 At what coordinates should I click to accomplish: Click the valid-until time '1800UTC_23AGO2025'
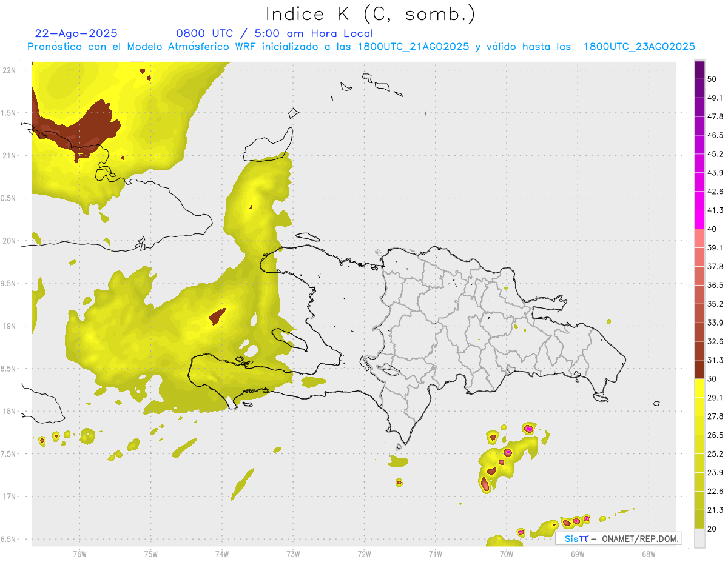[639, 47]
